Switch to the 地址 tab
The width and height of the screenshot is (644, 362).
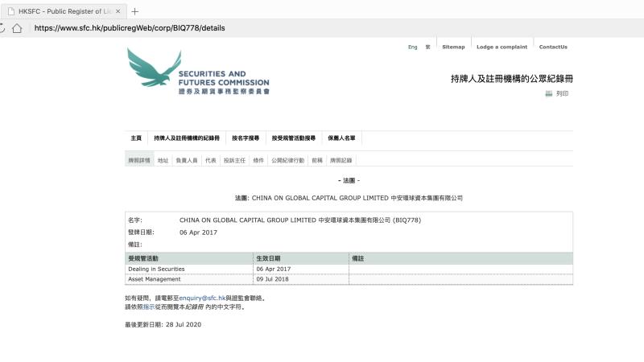(x=163, y=160)
